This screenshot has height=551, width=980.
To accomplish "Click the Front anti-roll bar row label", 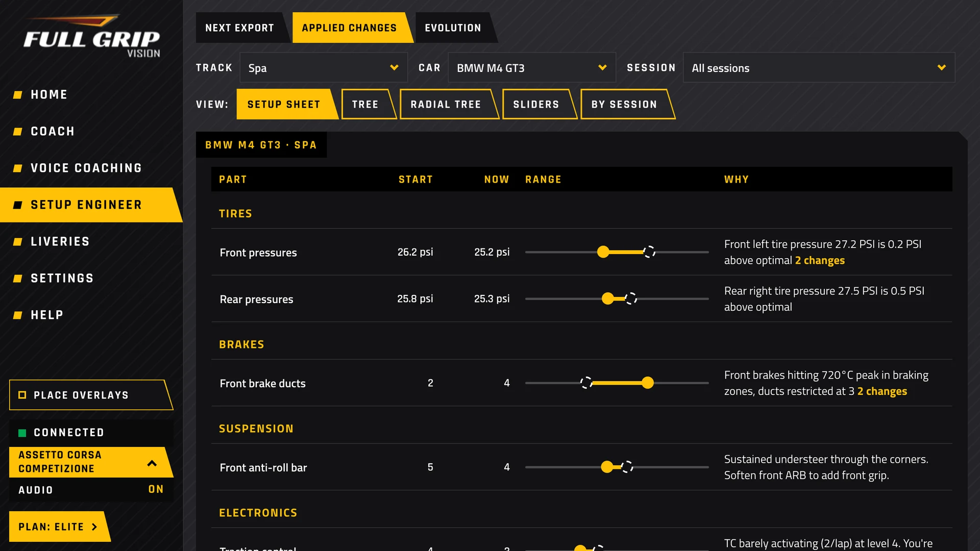I will [x=263, y=468].
